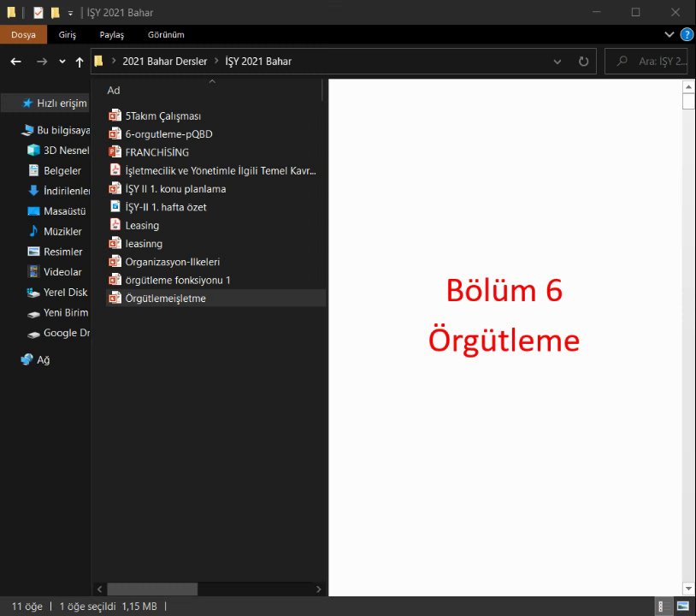Viewport: 696px width, 616px height.
Task: Open Help with the blue question mark
Action: [687, 34]
